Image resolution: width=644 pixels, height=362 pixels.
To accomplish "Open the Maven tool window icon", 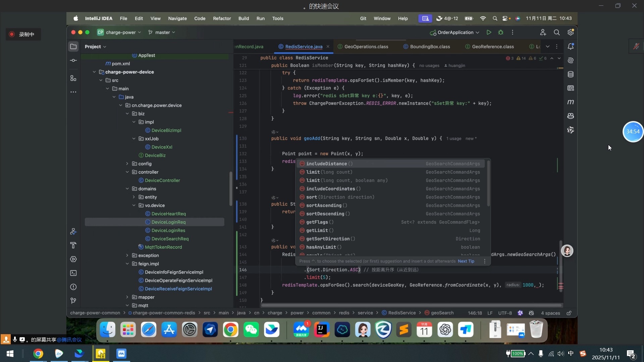I will click(570, 102).
